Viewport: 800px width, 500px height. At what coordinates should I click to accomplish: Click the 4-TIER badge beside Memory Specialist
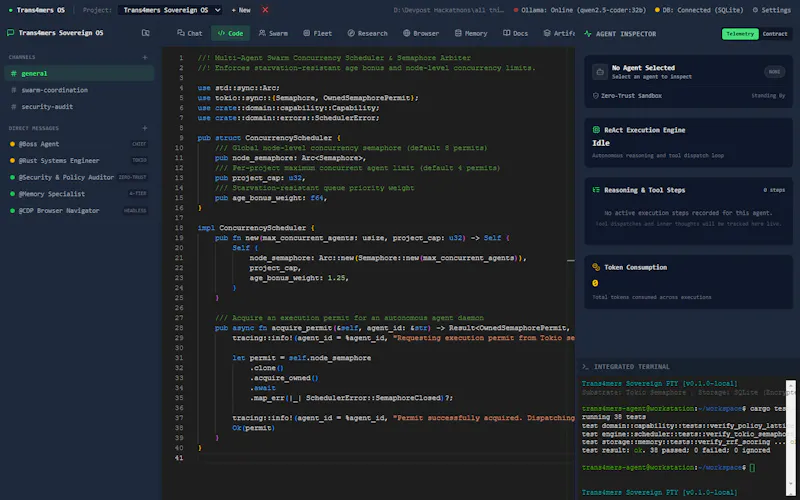click(137, 194)
